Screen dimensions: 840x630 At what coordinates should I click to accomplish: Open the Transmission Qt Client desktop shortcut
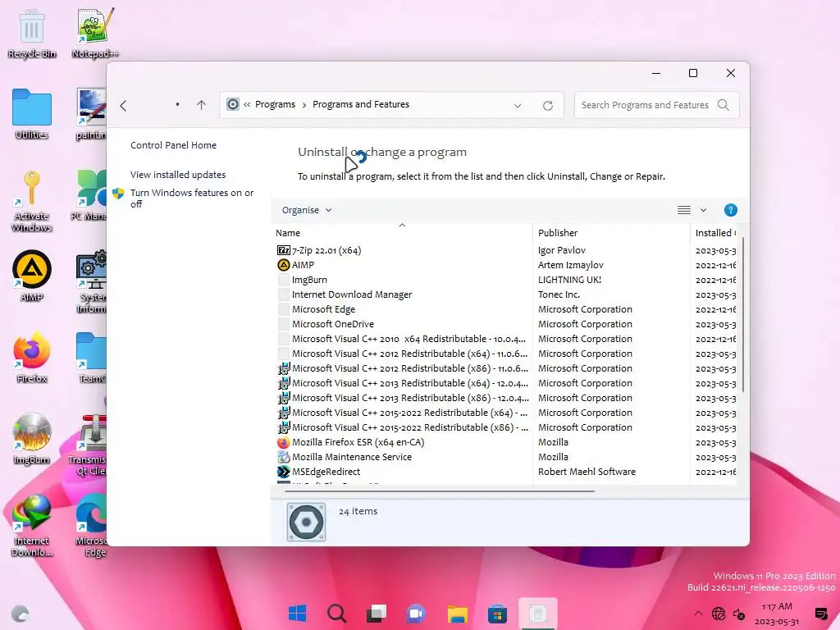(x=89, y=445)
